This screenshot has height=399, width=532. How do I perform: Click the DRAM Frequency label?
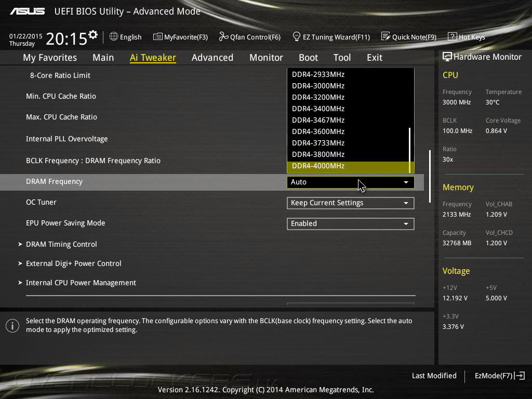(x=54, y=181)
